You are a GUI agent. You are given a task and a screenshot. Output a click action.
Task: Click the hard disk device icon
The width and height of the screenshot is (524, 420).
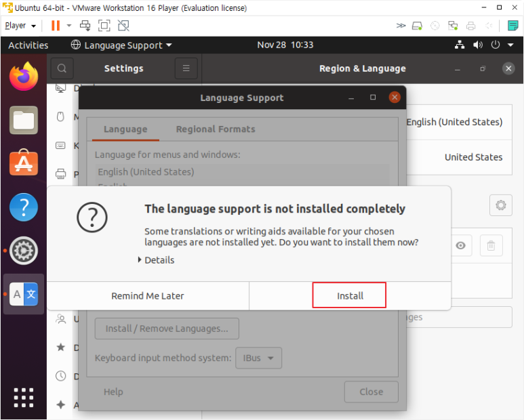tap(417, 26)
